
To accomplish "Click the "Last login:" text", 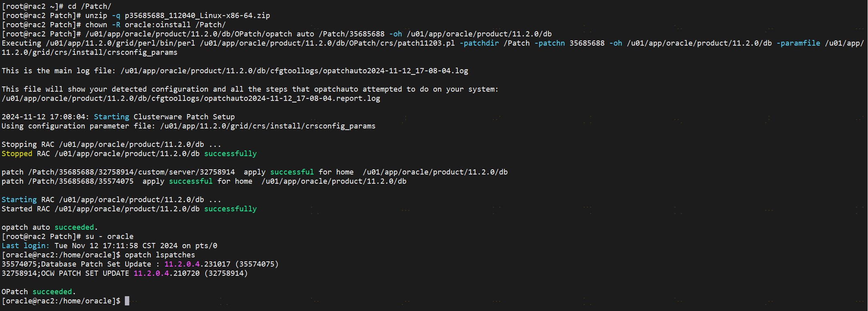I will (26, 246).
